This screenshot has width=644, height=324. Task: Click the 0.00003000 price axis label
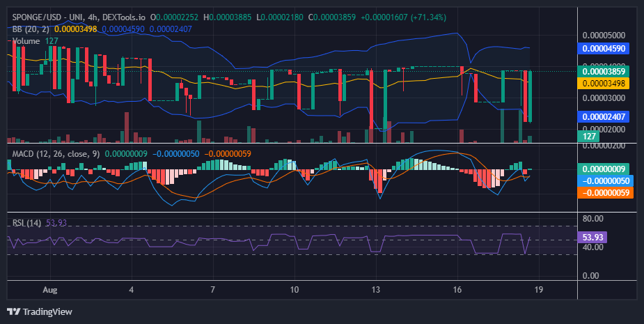(x=604, y=98)
